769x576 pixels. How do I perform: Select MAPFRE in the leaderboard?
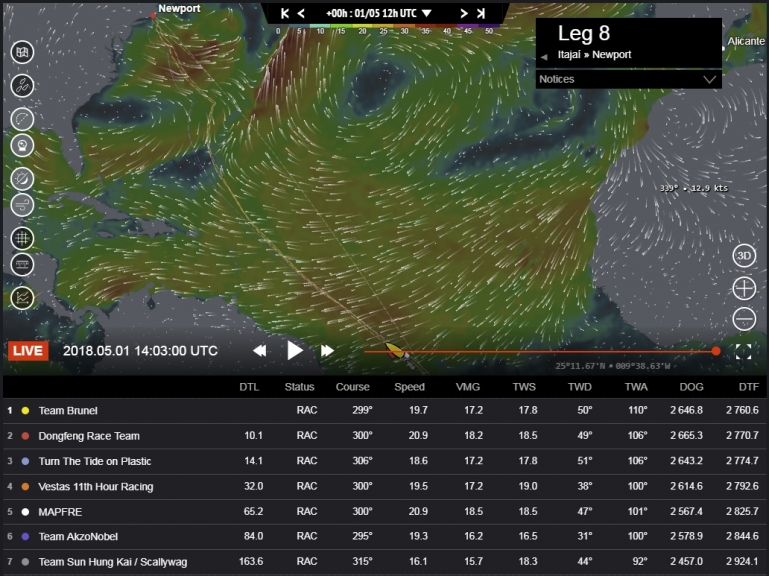tap(384, 512)
